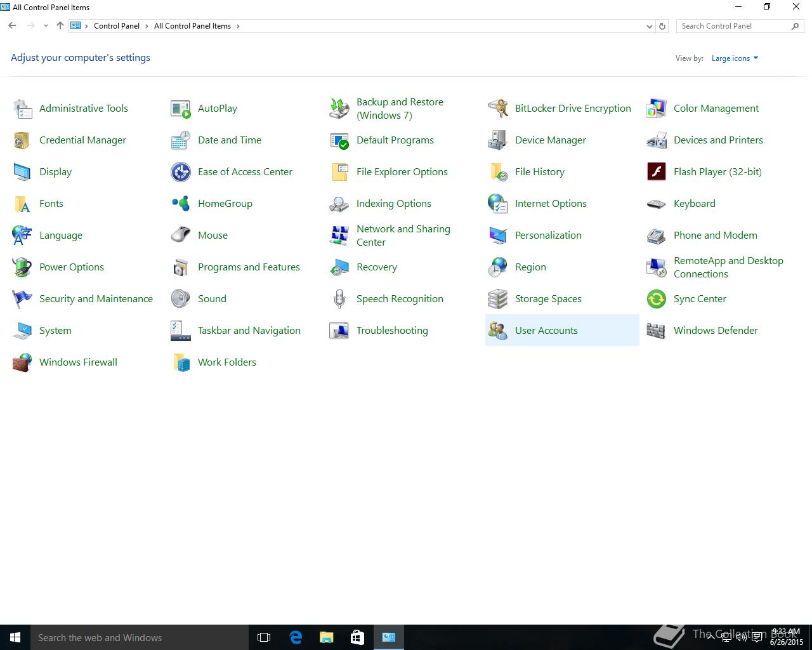This screenshot has height=650, width=812.
Task: Open the Windows Firewall brick icon
Action: click(22, 362)
